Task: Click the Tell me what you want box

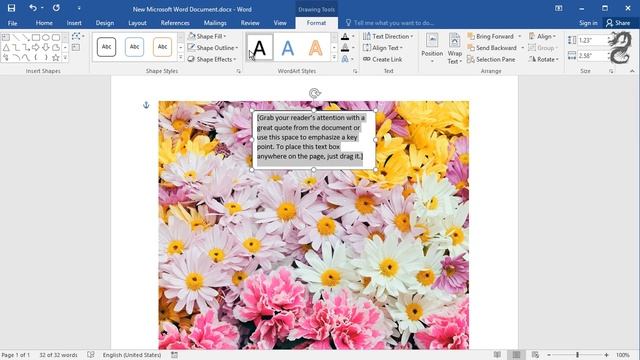Action: [390, 23]
